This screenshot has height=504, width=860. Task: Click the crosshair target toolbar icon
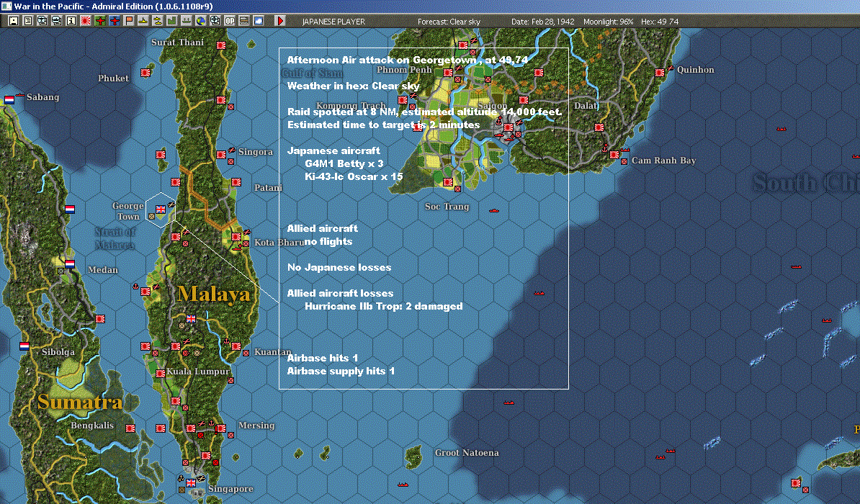215,21
